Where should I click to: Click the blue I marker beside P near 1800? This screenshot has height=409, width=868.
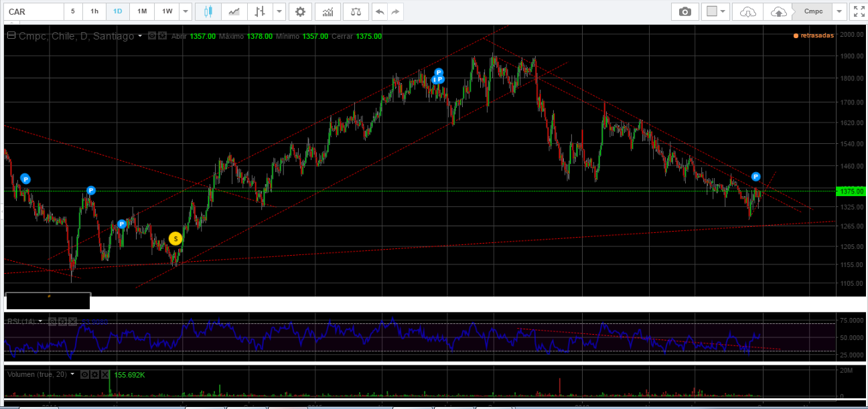click(x=435, y=79)
